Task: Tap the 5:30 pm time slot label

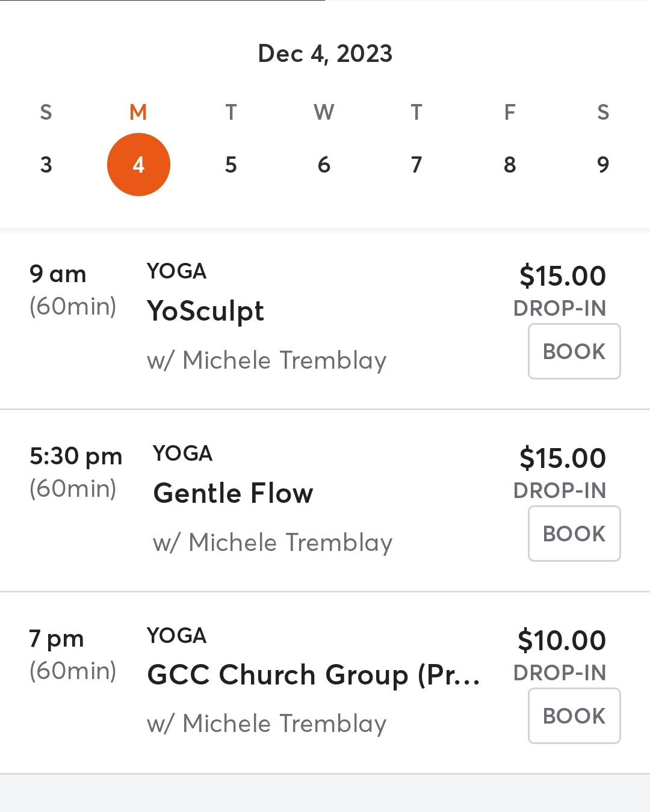Action: click(x=76, y=457)
